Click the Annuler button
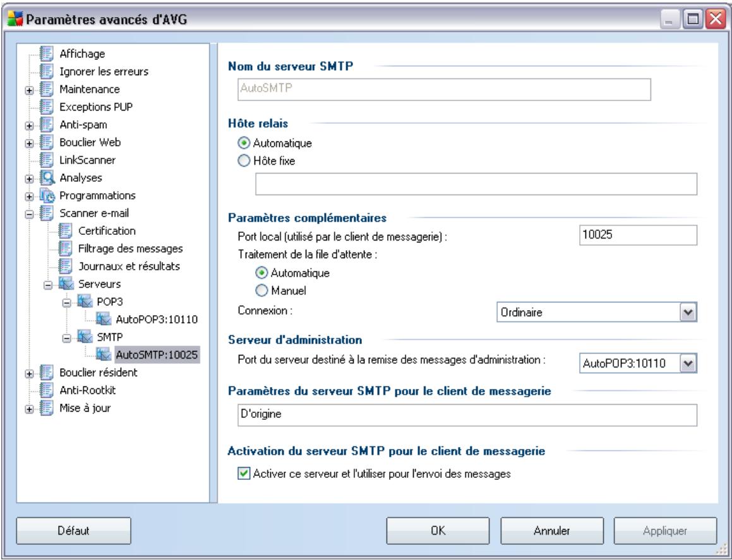Viewport: 732px width, 560px height. point(552,530)
